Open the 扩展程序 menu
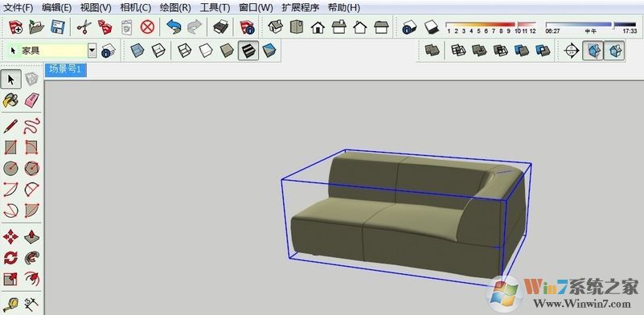Viewport: 644px width, 315px height. 300,7
